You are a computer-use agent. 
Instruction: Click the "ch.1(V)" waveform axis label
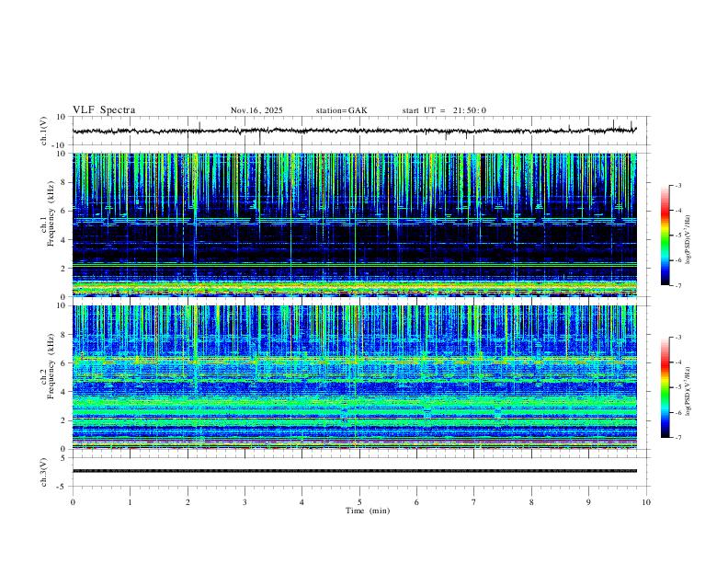coord(44,131)
